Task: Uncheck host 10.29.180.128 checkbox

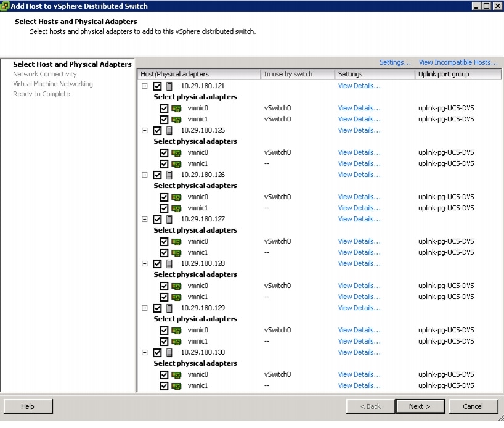Action: tap(157, 264)
